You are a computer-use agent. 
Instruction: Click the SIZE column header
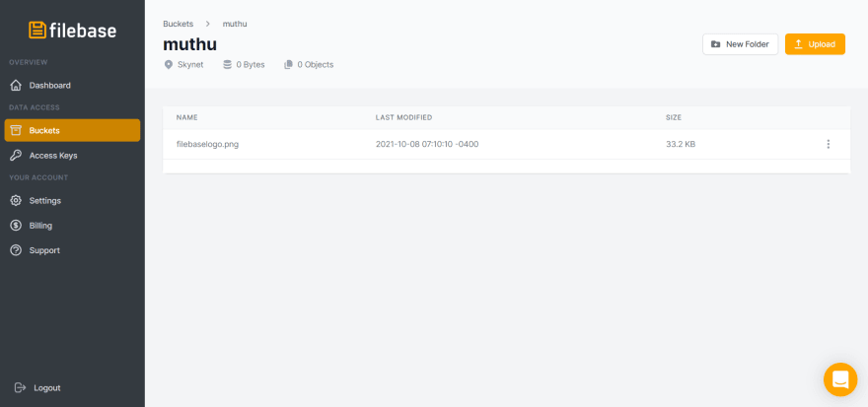click(x=674, y=118)
